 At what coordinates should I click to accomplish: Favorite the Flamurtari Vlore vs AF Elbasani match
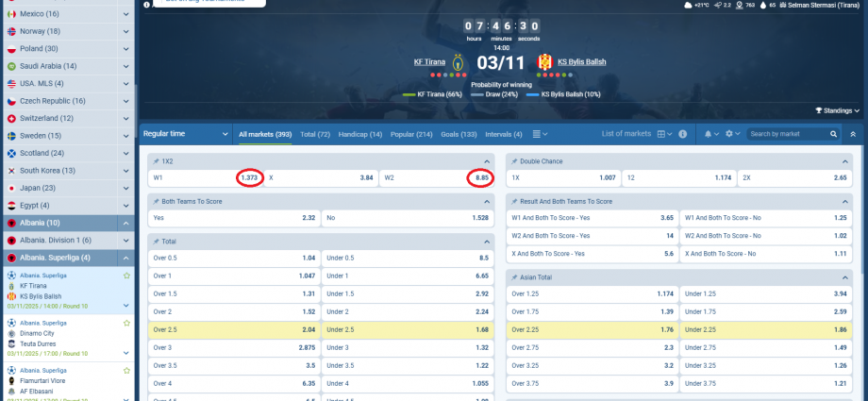tap(126, 370)
